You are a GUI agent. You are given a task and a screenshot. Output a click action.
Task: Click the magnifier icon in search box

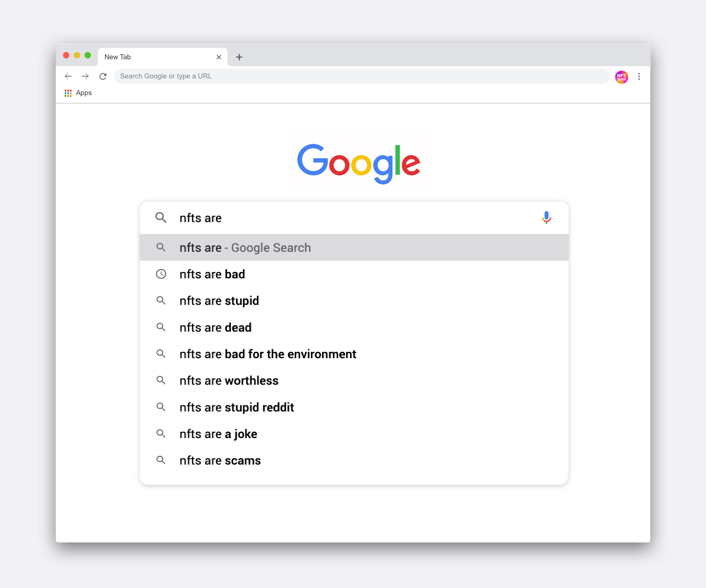tap(161, 218)
